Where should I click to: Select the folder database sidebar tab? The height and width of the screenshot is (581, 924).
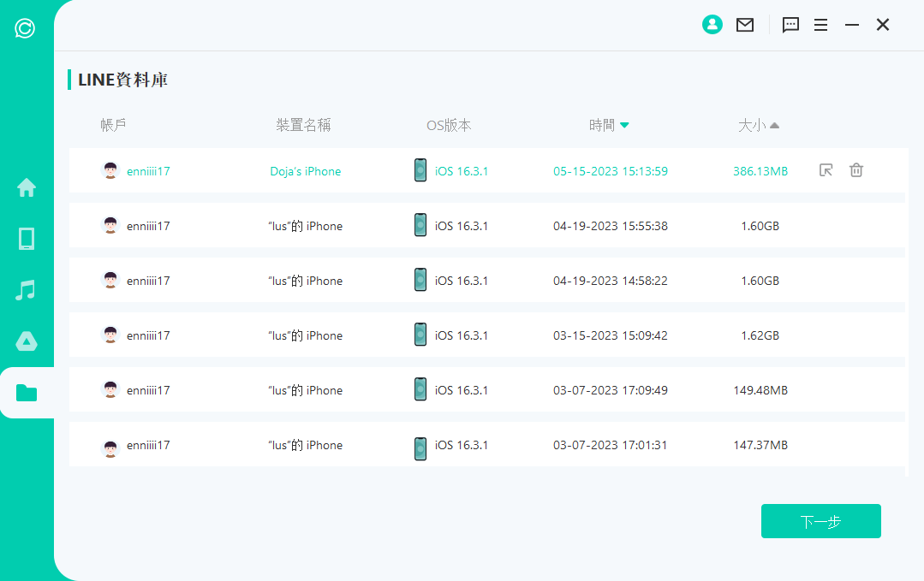[x=27, y=393]
